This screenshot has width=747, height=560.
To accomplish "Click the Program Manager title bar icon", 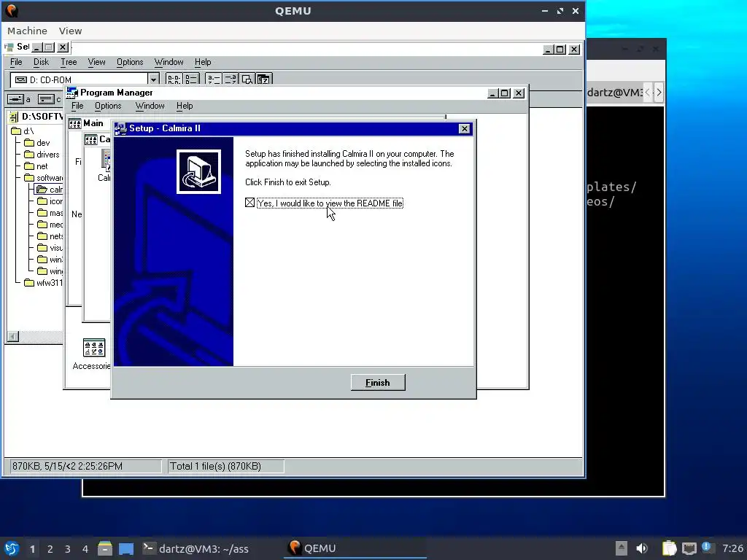I will click(x=72, y=93).
